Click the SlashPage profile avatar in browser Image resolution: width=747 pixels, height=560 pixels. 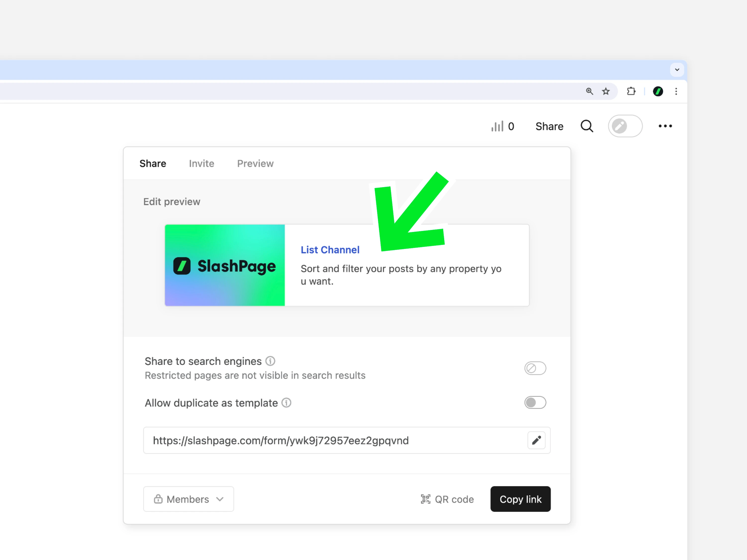coord(658,91)
